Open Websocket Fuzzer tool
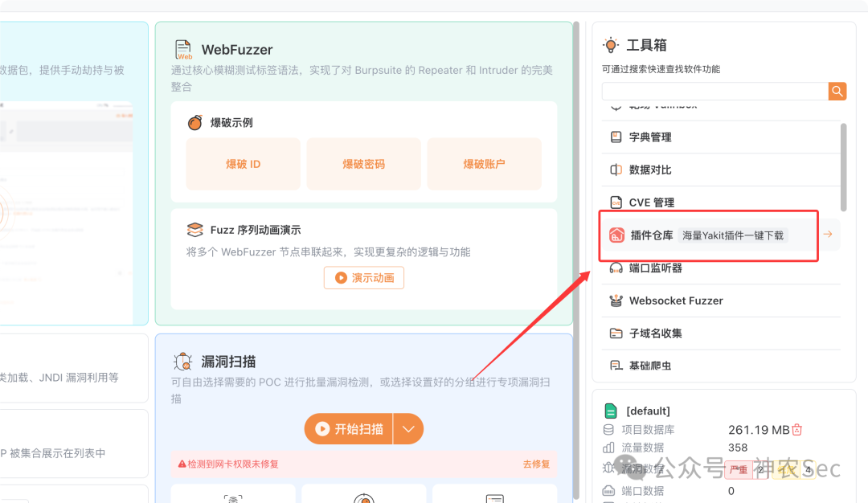868x503 pixels. point(721,301)
